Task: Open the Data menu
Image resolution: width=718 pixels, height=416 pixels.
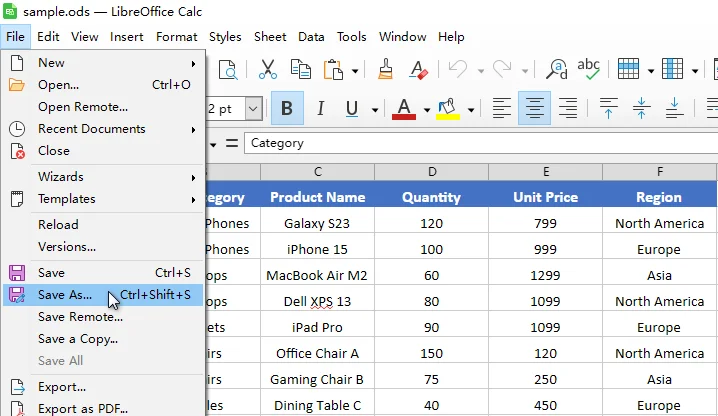Action: point(311,37)
